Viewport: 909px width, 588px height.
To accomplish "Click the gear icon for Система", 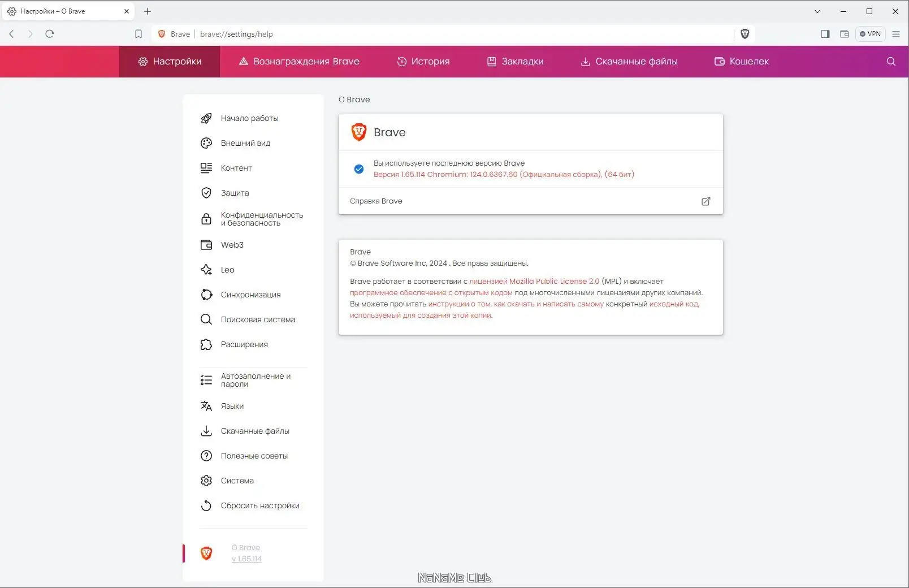I will click(x=206, y=481).
